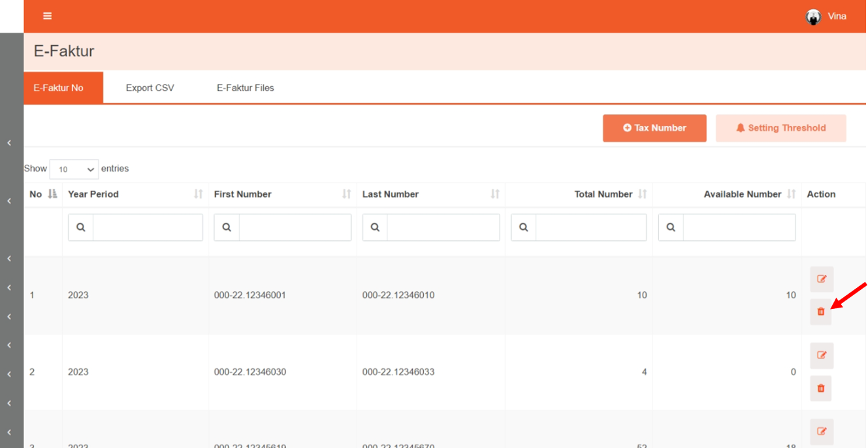The height and width of the screenshot is (448, 868).
Task: Delete row 2 with trash icon
Action: click(x=821, y=389)
